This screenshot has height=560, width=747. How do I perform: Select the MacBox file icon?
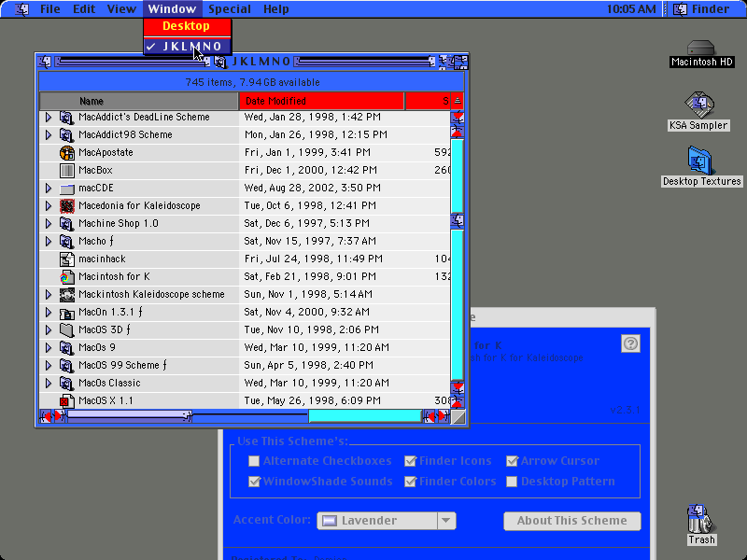[x=66, y=170]
